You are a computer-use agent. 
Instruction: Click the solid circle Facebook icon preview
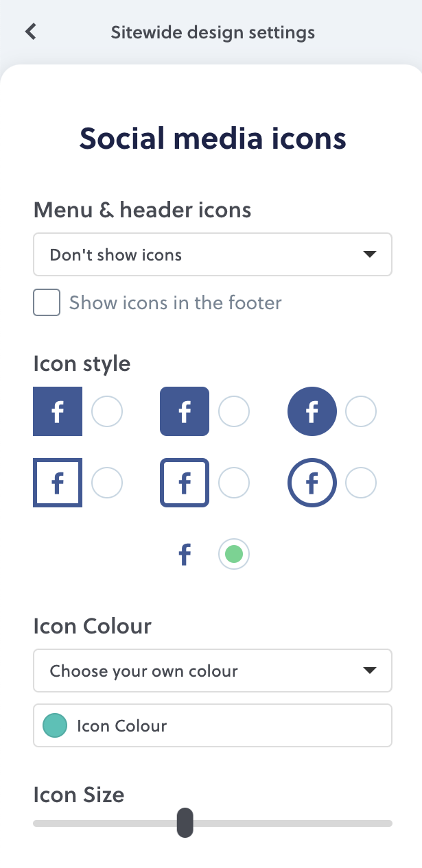click(312, 411)
